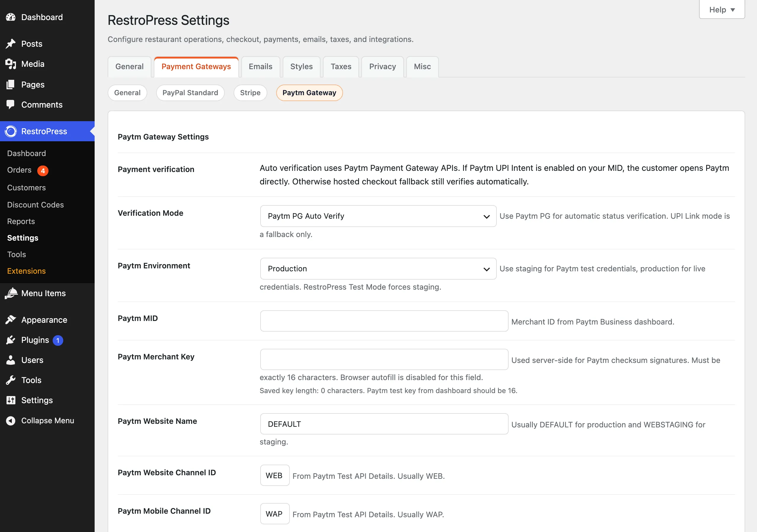Open Discount Codes submenu link
Viewport: 757px width, 532px height.
tap(35, 205)
